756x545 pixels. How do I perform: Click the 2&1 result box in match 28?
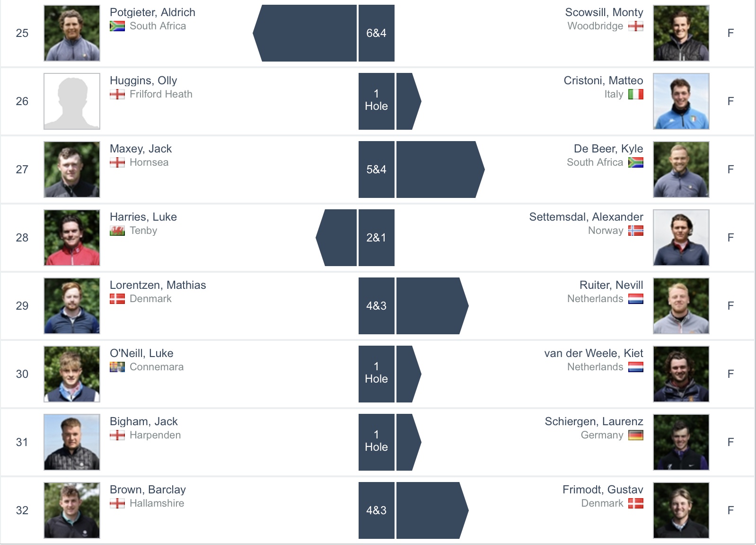pos(376,238)
